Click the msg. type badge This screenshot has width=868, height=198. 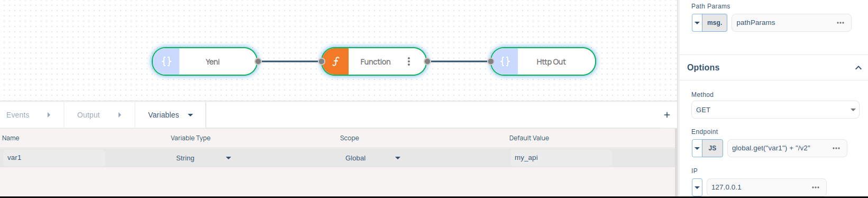[x=715, y=23]
